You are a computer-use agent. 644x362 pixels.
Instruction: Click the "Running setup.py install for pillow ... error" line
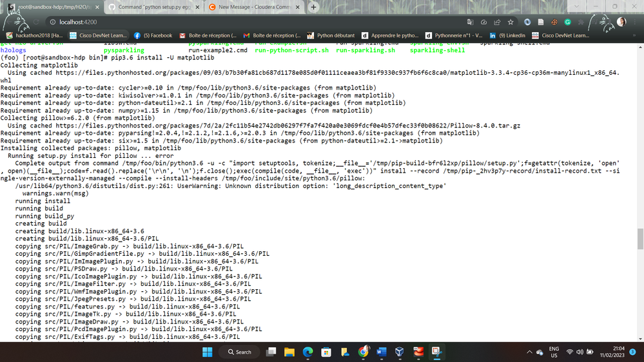[x=90, y=156]
